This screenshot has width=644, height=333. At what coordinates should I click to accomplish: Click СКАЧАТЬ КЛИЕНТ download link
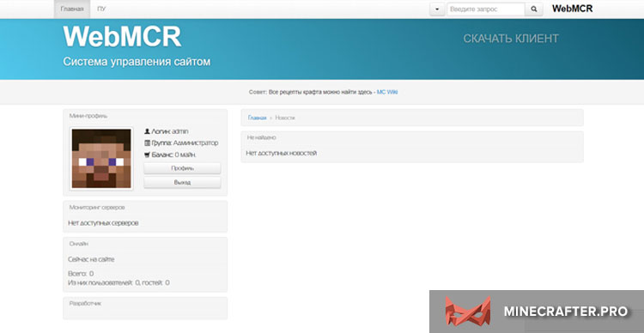pos(511,39)
